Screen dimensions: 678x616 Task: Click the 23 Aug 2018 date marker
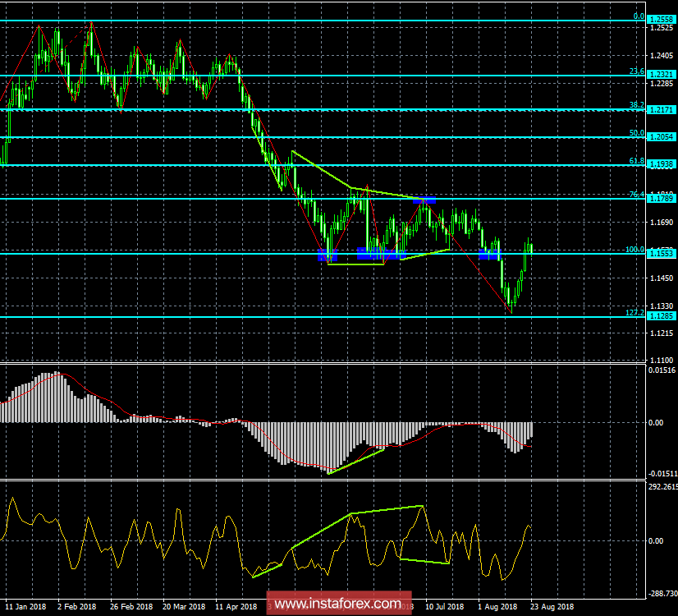[x=552, y=606]
